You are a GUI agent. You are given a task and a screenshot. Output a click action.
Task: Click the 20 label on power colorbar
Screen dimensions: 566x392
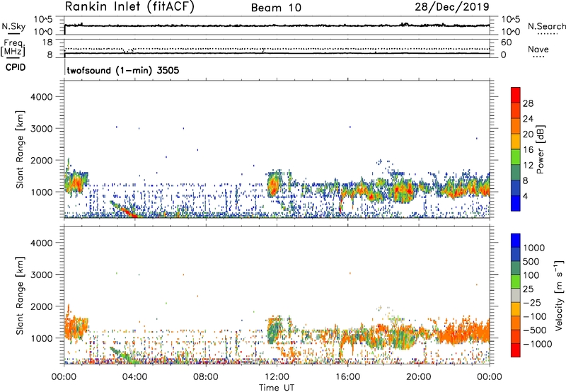528,134
